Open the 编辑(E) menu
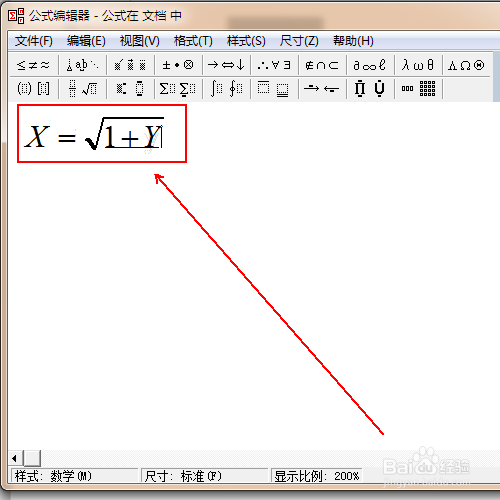Screen dimensions: 500x500 (x=86, y=41)
